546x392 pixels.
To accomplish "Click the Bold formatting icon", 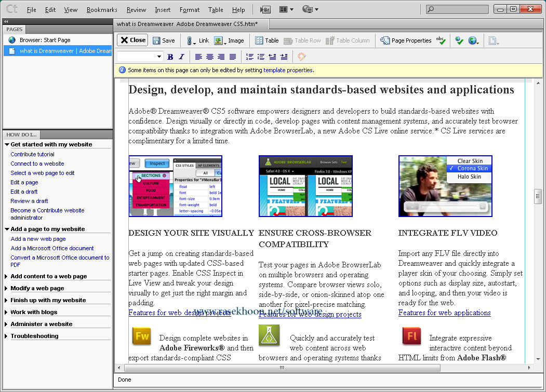I will [x=170, y=57].
